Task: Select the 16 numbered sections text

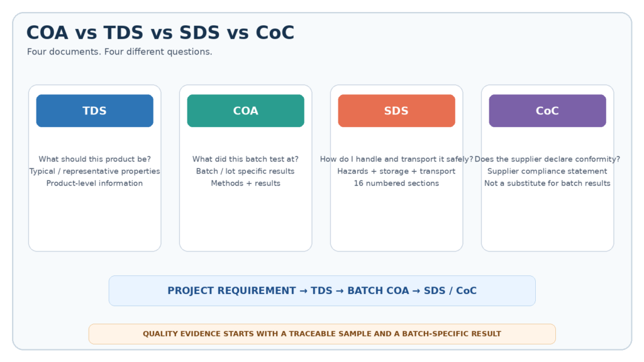Action: coord(396,183)
